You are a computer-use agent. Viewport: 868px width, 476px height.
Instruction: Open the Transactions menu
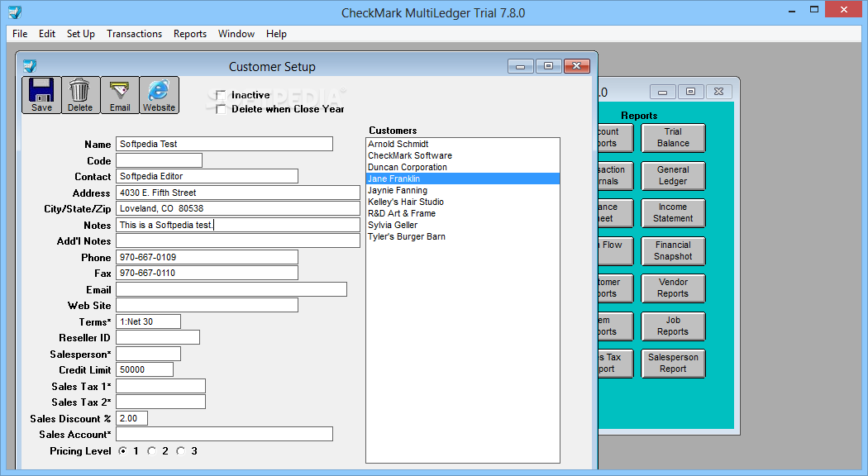point(135,34)
